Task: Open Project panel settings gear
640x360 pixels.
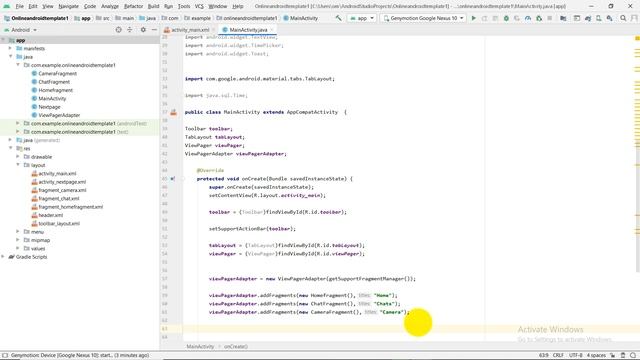Action: (143, 30)
